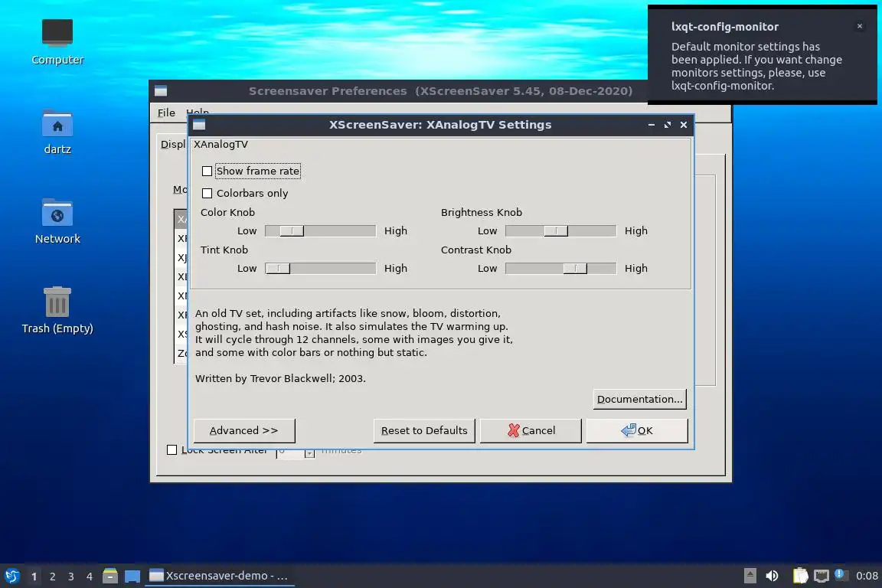882x588 pixels.
Task: Switch to workspace 4
Action: (90, 577)
